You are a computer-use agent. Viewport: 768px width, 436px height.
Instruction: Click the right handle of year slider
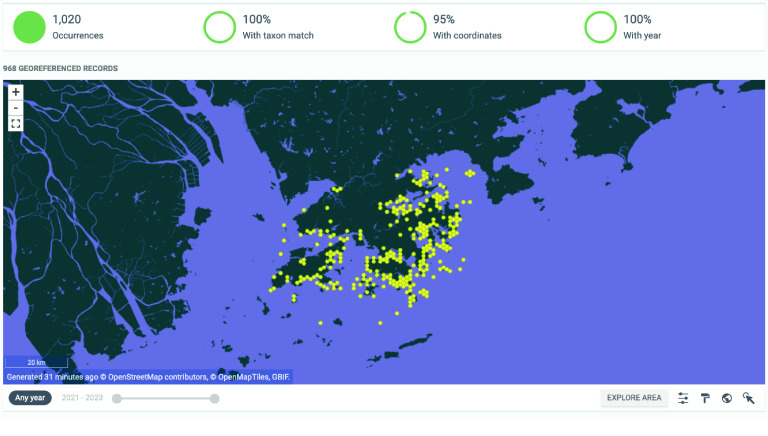click(x=214, y=398)
